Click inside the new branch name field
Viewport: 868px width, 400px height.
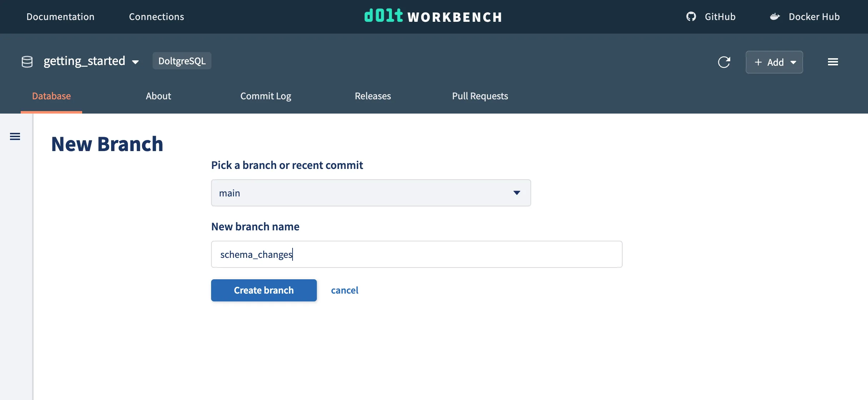(416, 254)
